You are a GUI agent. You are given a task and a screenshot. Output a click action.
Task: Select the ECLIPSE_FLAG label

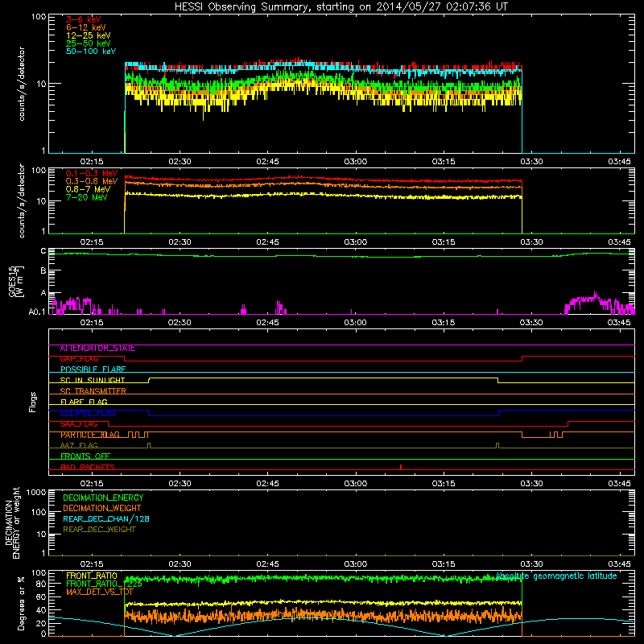[88, 413]
